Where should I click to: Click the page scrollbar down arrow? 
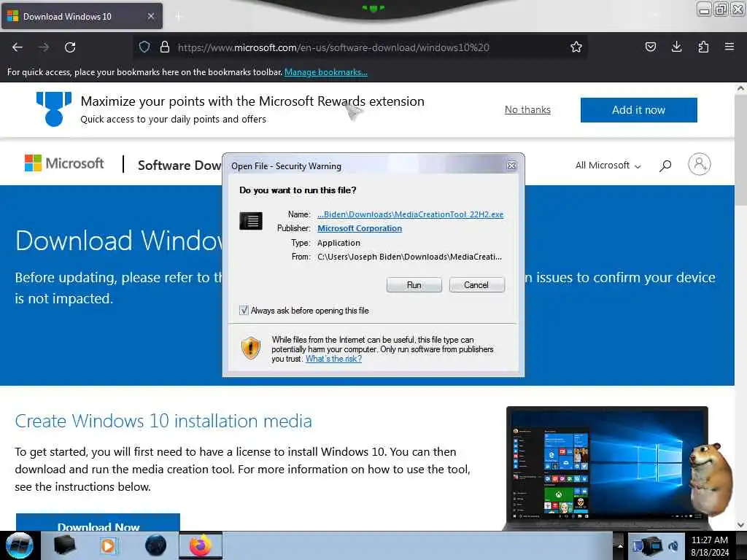pos(740,525)
